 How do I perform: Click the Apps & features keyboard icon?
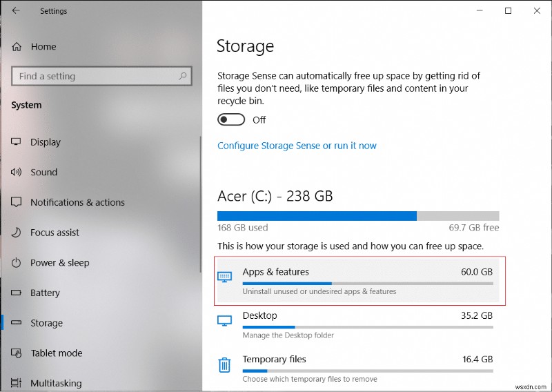(225, 276)
